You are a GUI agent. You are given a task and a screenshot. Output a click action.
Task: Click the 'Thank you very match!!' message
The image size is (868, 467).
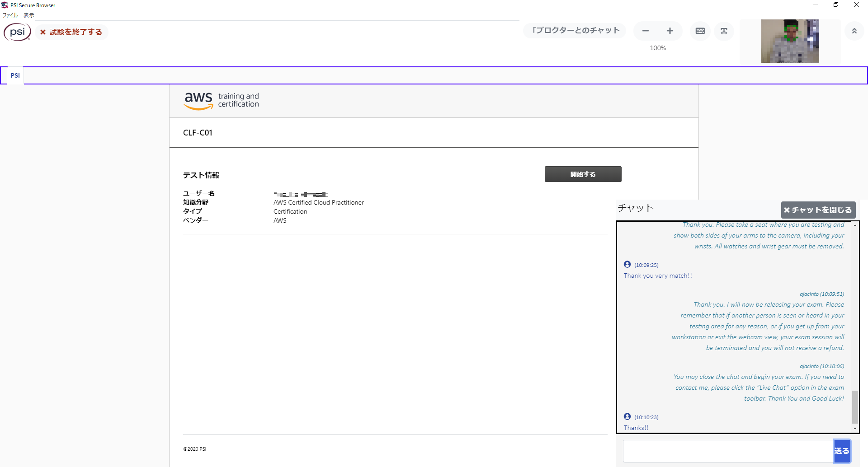click(658, 276)
